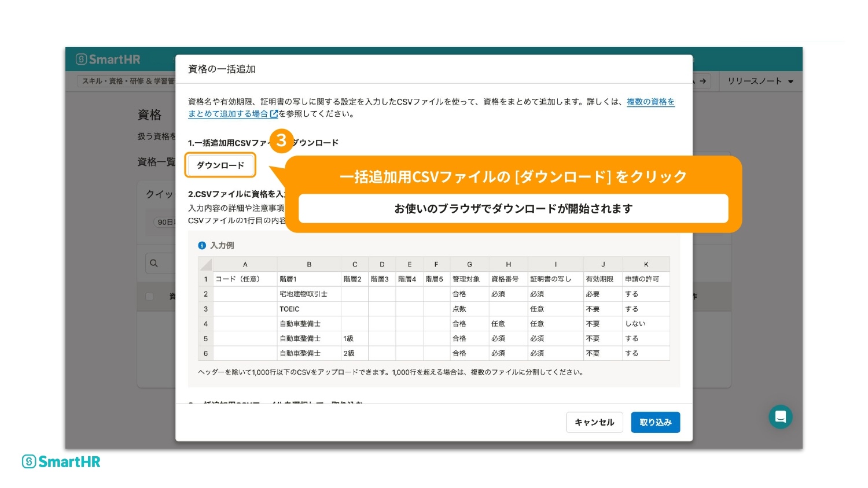Click the 点数 cell in the TOEIC row
The image size is (868, 488).
tap(469, 309)
